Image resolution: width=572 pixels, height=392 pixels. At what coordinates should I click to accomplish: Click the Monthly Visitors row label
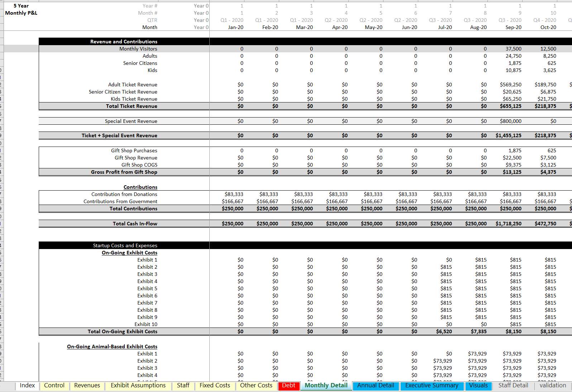click(x=138, y=49)
